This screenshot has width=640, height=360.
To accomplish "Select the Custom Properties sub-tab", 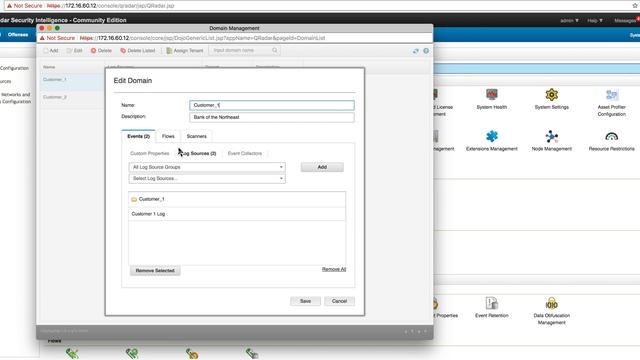I will pos(149,153).
